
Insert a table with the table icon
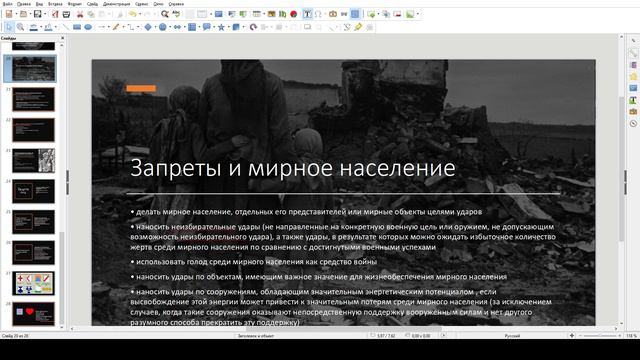point(256,14)
